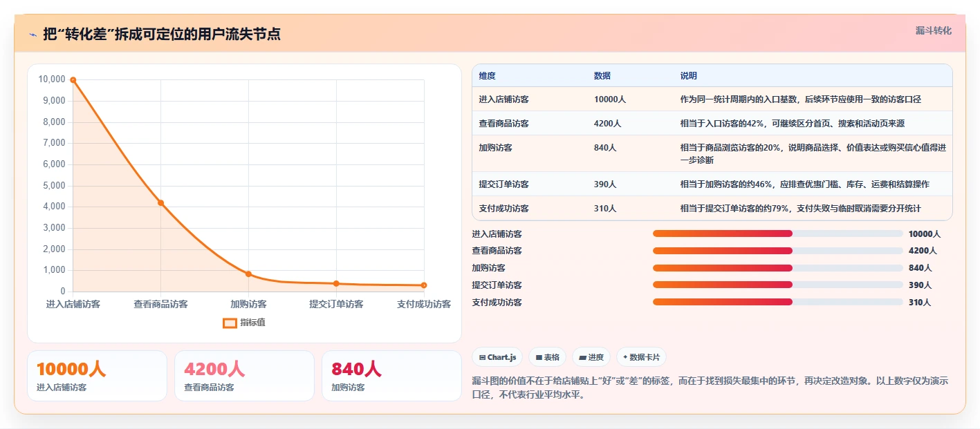
Task: Open the 4200人 查看商品访客 data card
Action: [244, 376]
